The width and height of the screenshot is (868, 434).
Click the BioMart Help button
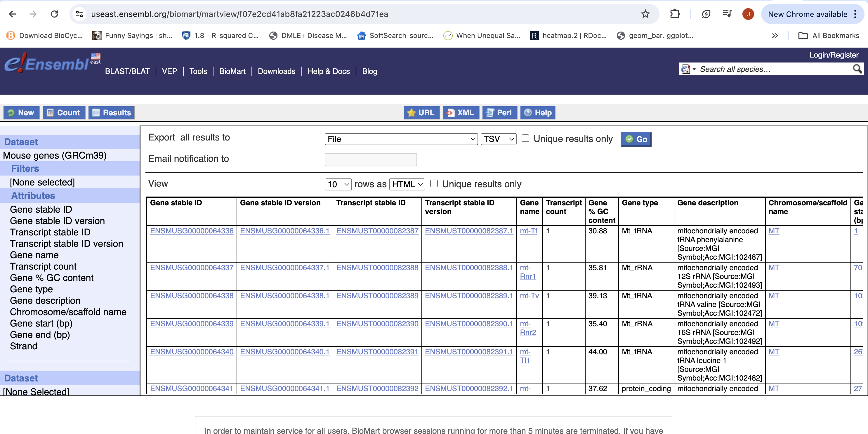[x=538, y=112]
